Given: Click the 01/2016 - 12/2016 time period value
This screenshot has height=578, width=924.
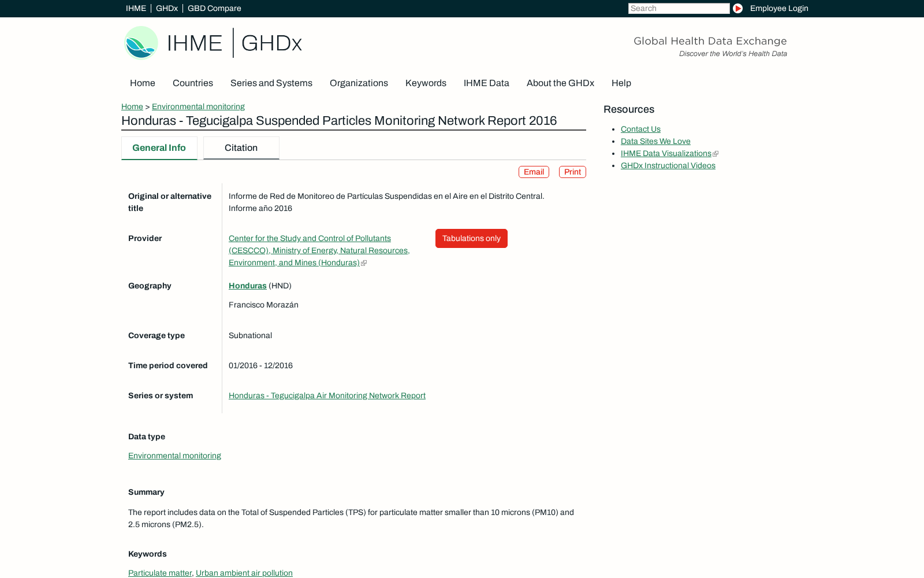Looking at the screenshot, I should pos(260,366).
